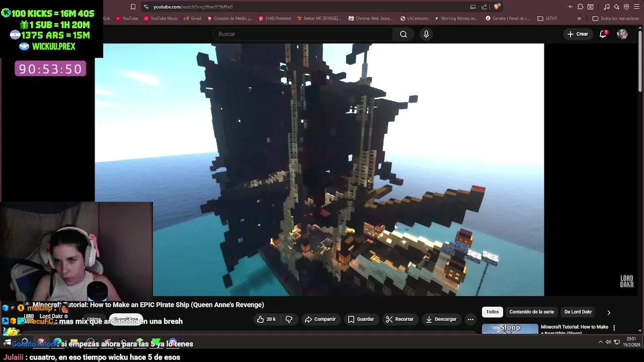
Task: Open the network icon in the system tray
Action: (x=616, y=342)
